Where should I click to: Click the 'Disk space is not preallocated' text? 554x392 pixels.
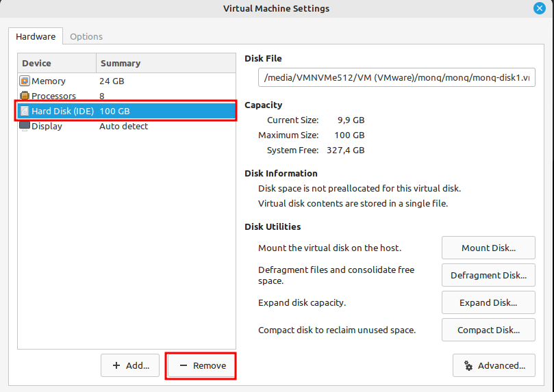[360, 188]
